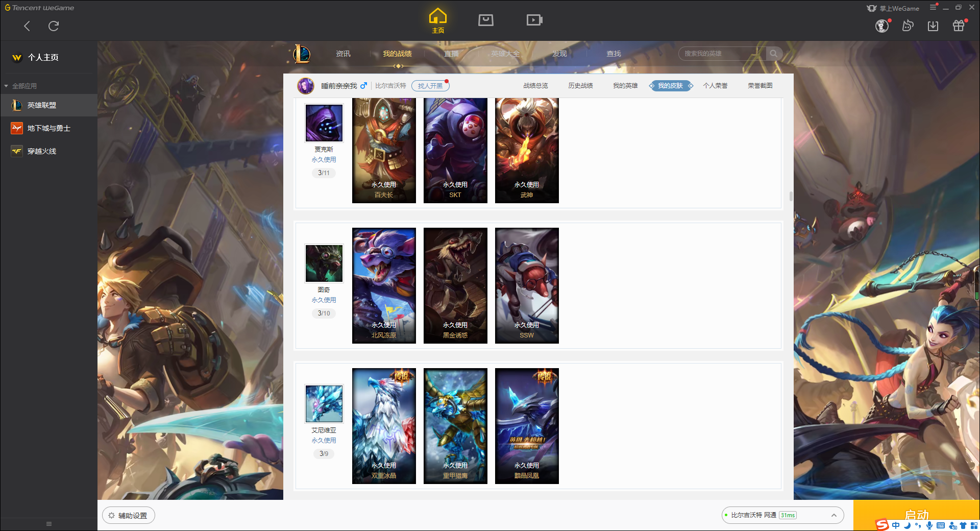Open the 艾尼维亚 champion portrait

324,404
